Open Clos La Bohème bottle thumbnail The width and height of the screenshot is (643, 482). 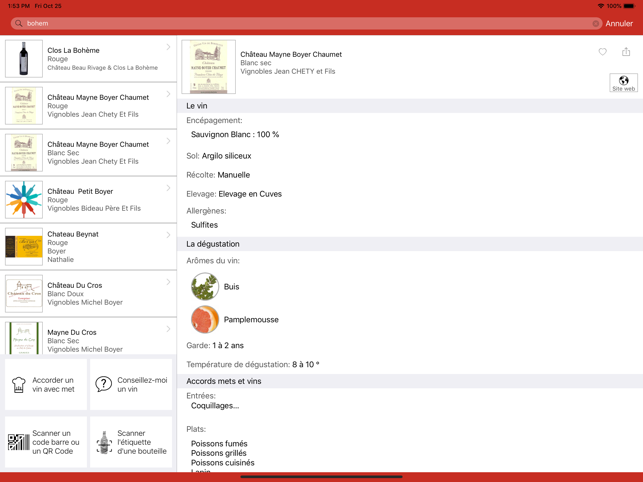click(x=24, y=59)
